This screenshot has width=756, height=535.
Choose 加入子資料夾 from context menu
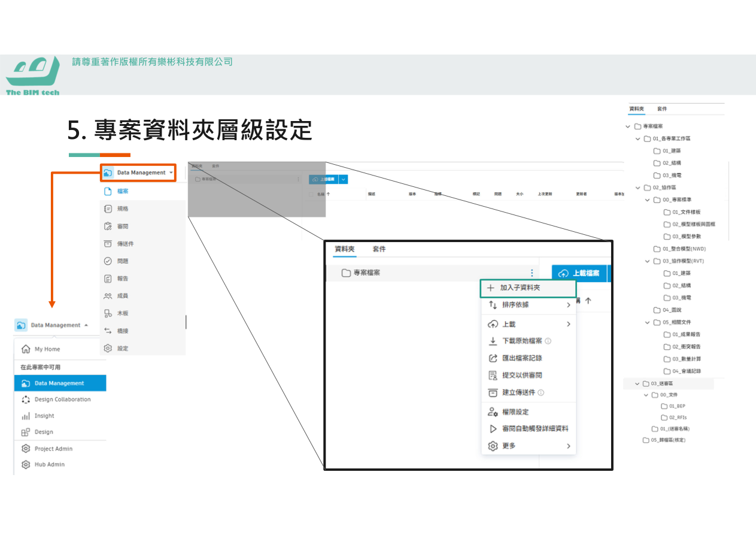coord(528,288)
